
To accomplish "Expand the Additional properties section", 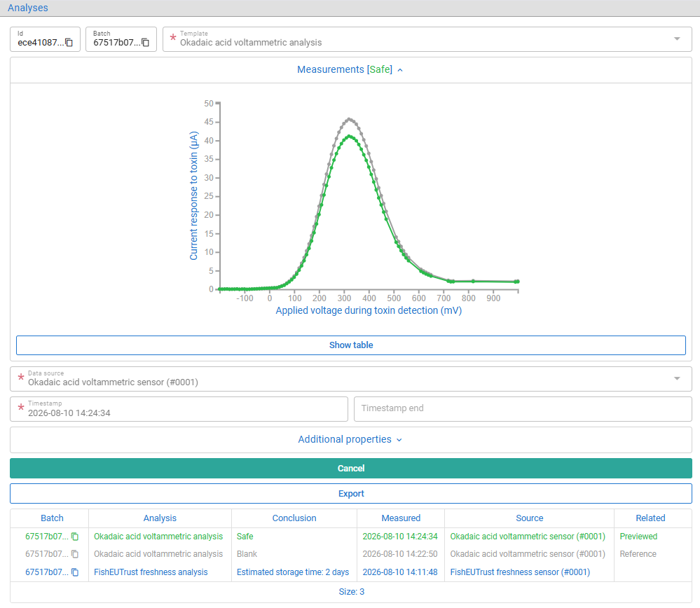I will [350, 440].
